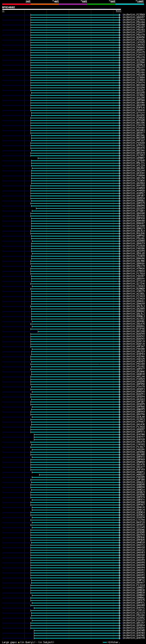Select the UniRef100_C3VPJ0 label
The image size is (146, 644).
[x=134, y=610]
